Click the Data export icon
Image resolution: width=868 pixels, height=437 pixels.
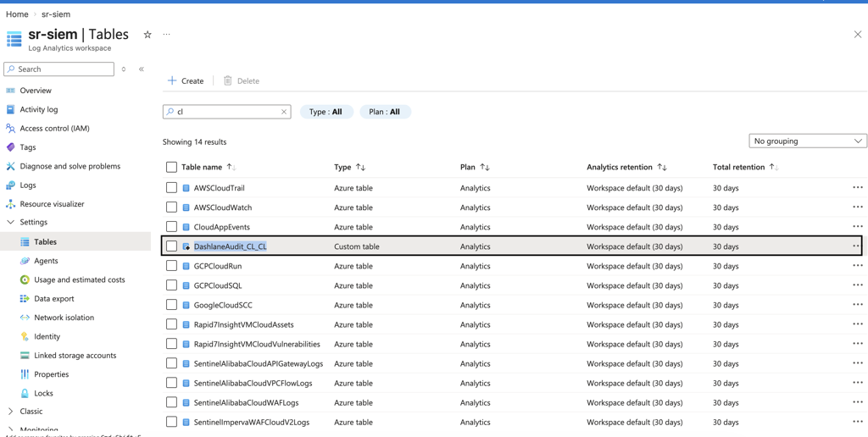25,299
